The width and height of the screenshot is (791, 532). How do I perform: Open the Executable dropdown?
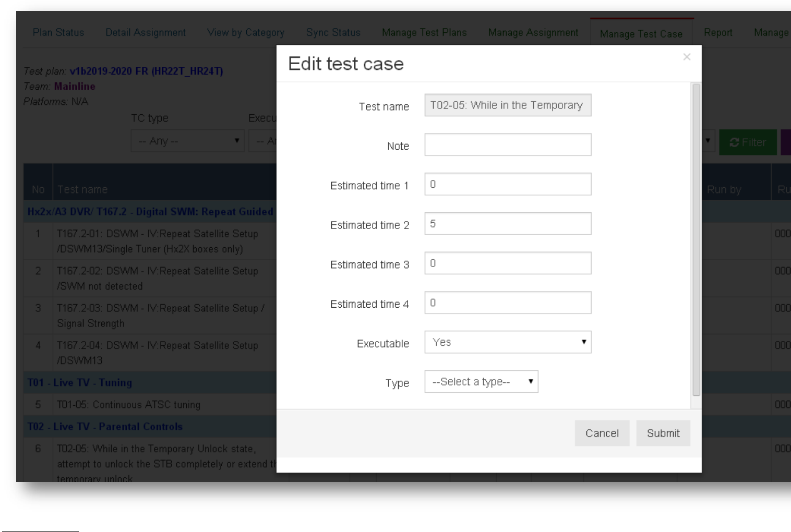click(508, 342)
